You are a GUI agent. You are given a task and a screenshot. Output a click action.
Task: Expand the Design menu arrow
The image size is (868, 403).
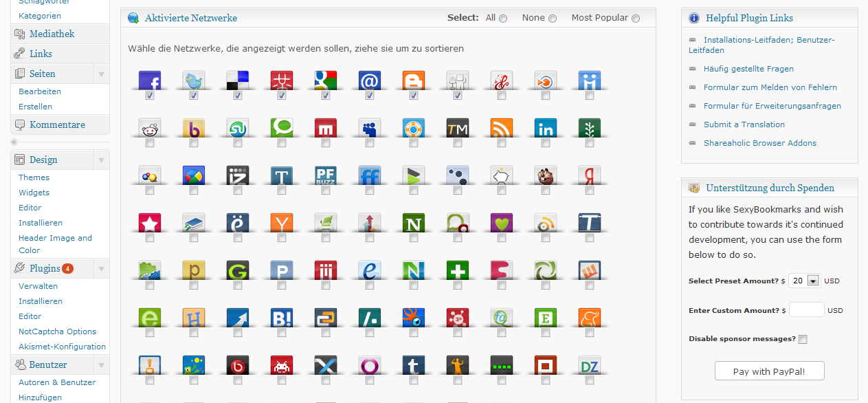[x=101, y=160]
